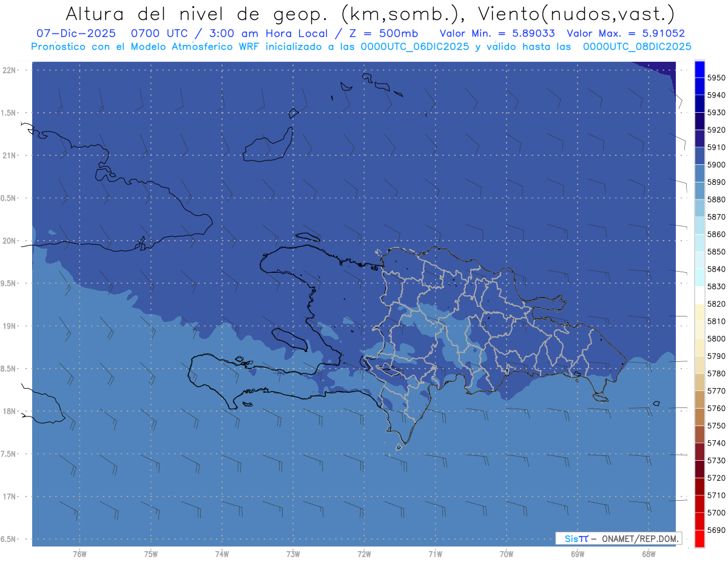Click the '5740' colorbar label
The width and height of the screenshot is (728, 562).
pos(716,443)
